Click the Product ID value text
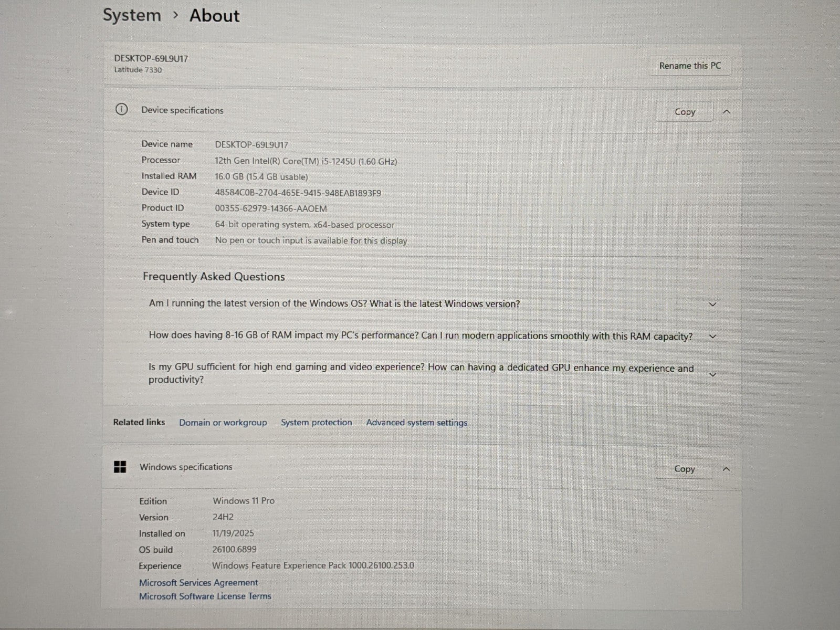840x630 pixels. 270,208
